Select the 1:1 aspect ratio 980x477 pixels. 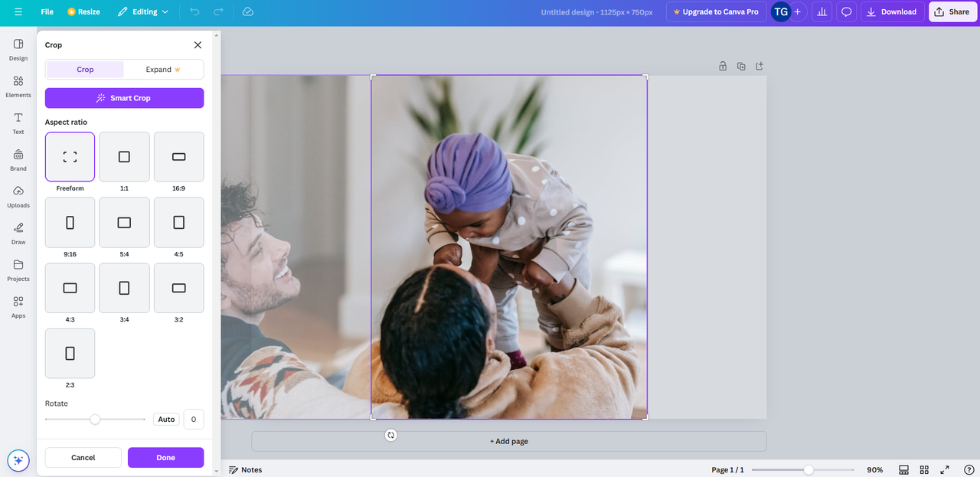(124, 156)
